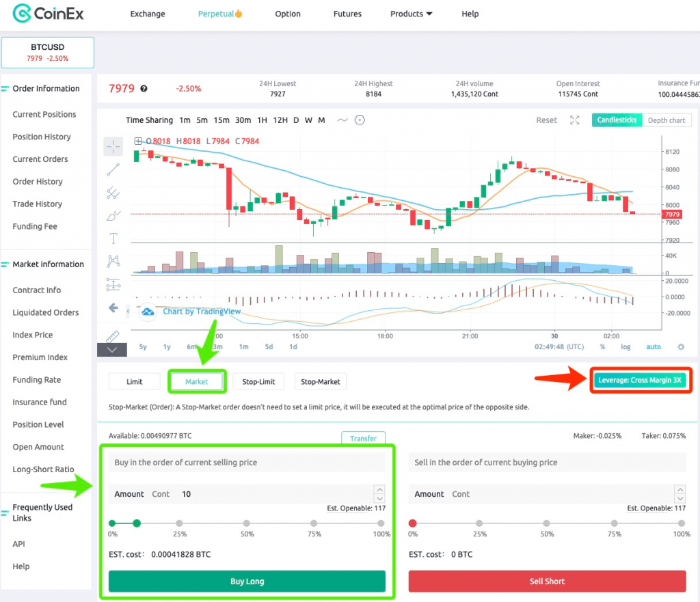700x602 pixels.
Task: Increase the sell amount with up arrow
Action: (x=680, y=489)
